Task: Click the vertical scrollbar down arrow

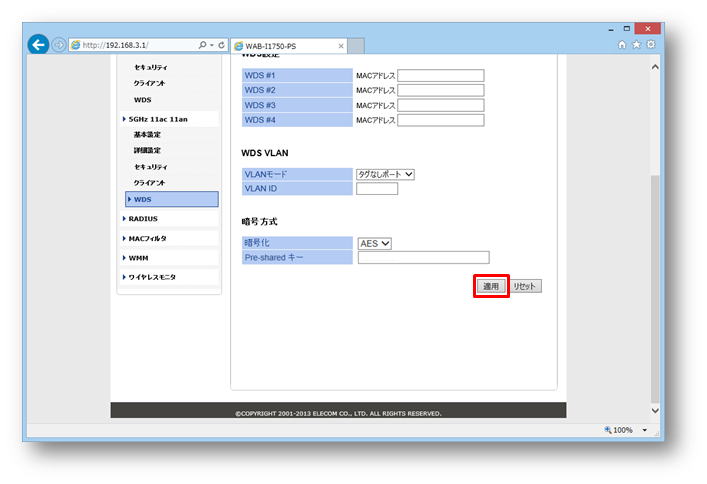Action: tap(655, 410)
